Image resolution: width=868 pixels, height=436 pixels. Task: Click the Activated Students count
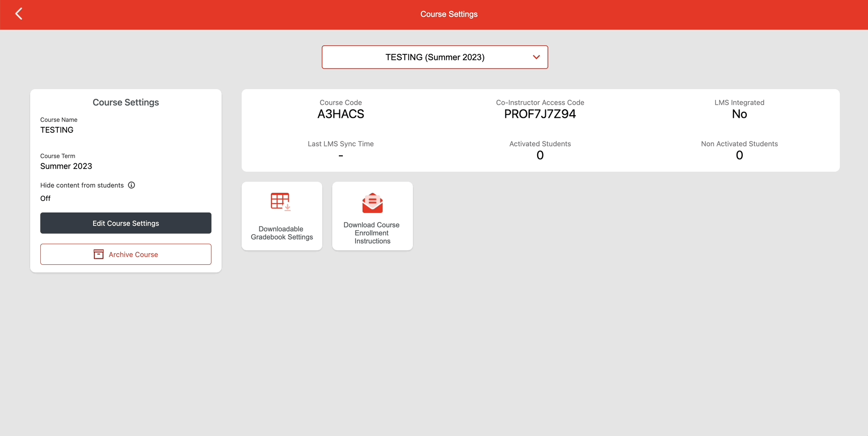coord(540,156)
